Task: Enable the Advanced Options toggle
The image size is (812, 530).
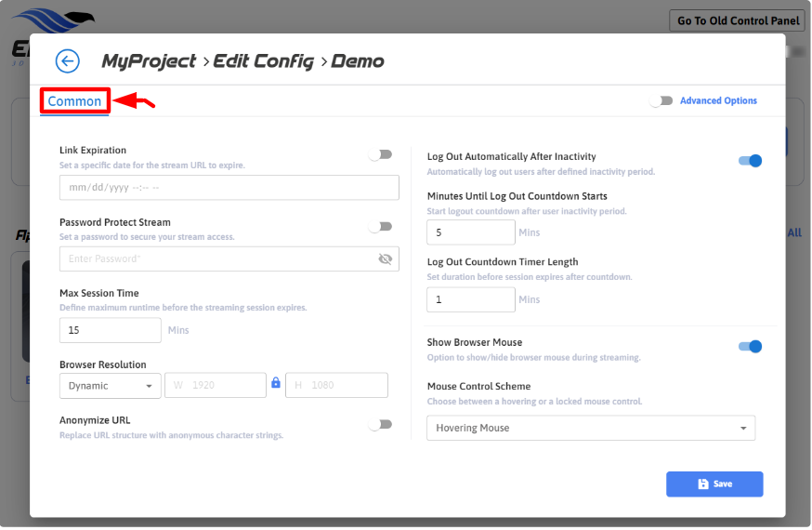Action: [661, 101]
